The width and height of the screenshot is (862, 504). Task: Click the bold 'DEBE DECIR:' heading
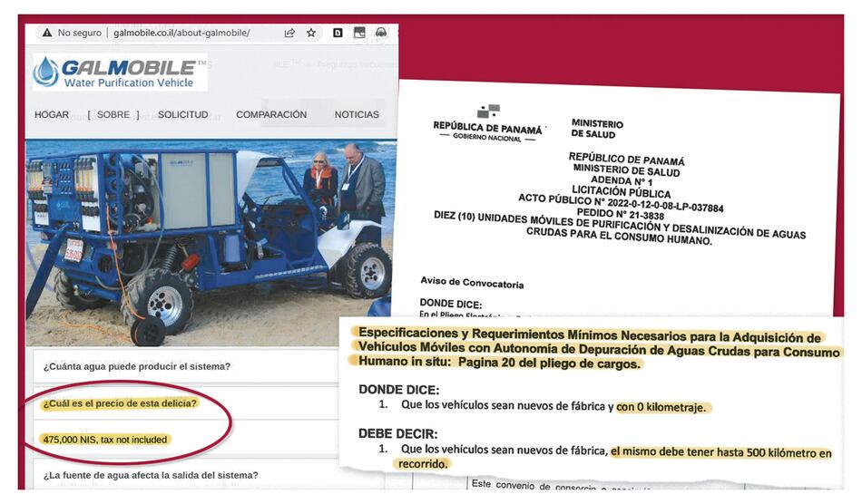[398, 434]
